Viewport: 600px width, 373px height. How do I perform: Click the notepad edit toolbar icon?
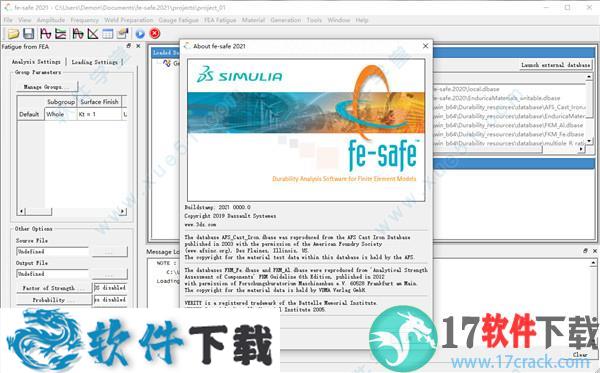coord(122,34)
